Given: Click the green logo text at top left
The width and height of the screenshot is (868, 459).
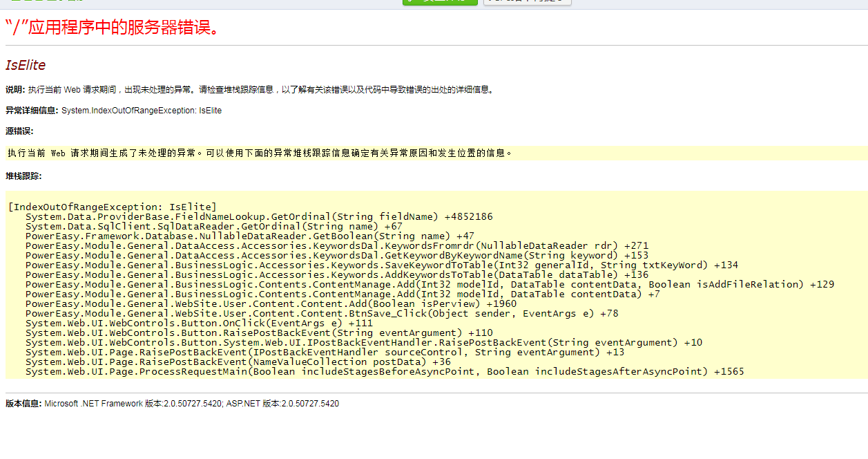Looking at the screenshot, I should coord(47,2).
